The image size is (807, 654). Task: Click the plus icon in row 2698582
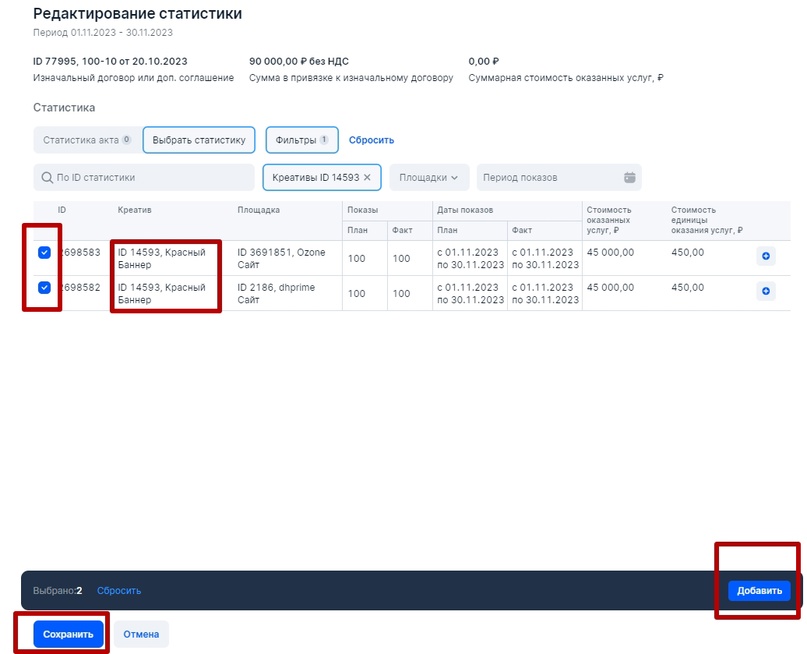[765, 291]
